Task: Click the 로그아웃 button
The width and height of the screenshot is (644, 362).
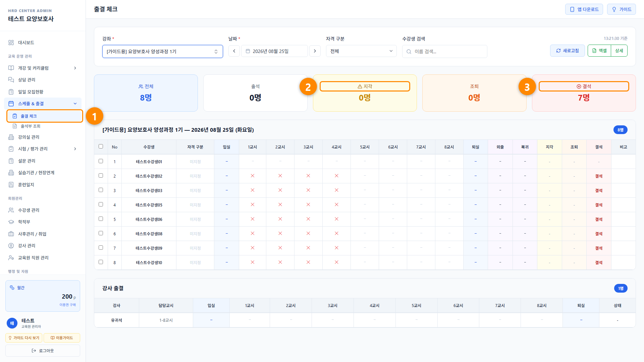Action: point(43,351)
